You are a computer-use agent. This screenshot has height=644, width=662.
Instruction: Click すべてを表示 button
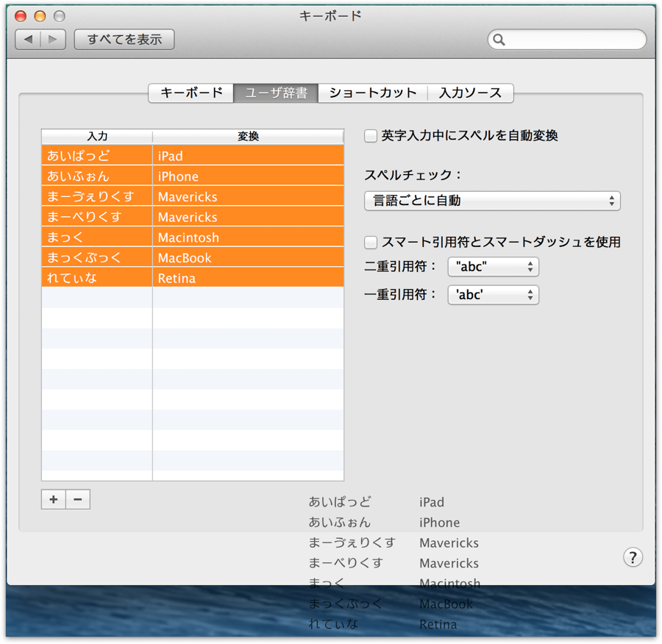pos(124,40)
